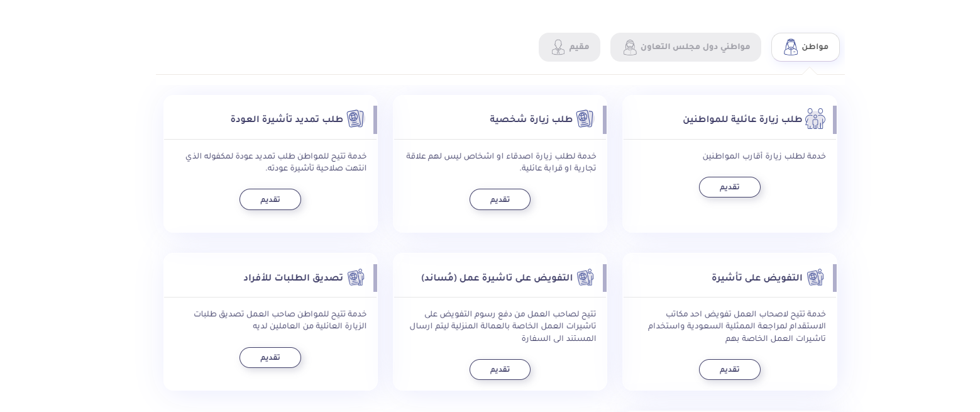Viewport: 980px width, 412px height.
Task: Open the مقيم tab
Action: tap(570, 47)
